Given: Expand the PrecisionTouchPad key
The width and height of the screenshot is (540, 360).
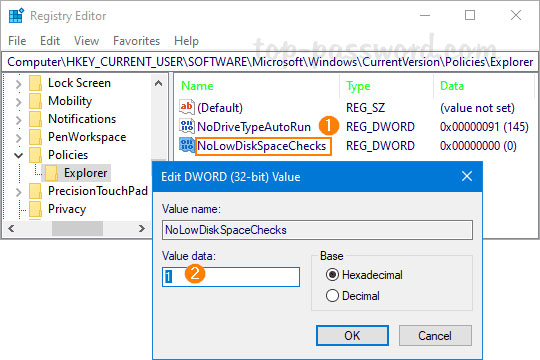Looking at the screenshot, I should (x=19, y=192).
